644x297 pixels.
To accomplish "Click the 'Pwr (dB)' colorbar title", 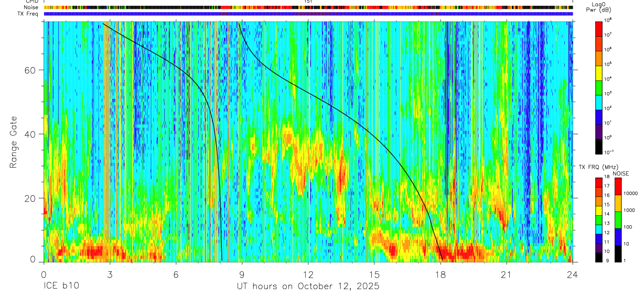I will (x=599, y=10).
